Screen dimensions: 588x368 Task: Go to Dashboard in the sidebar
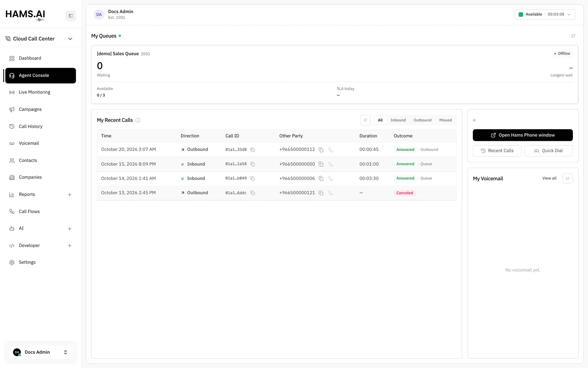coord(40,58)
